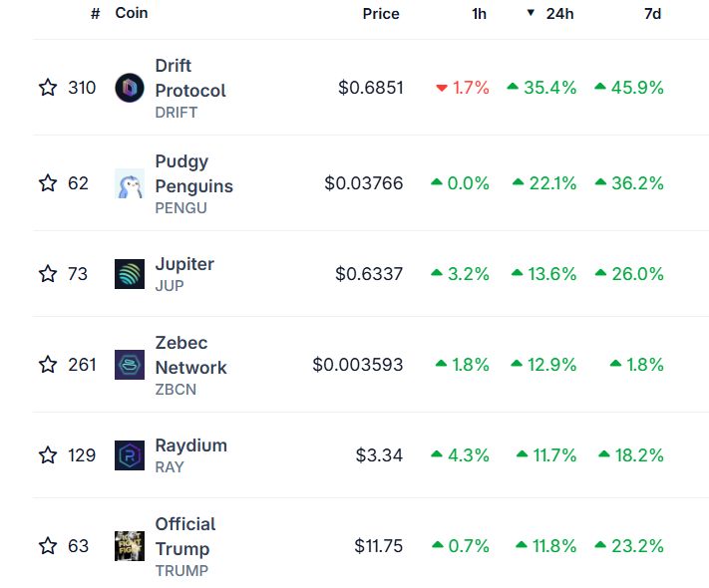Sort by the 24h column header
This screenshot has width=709, height=588.
pos(558,14)
